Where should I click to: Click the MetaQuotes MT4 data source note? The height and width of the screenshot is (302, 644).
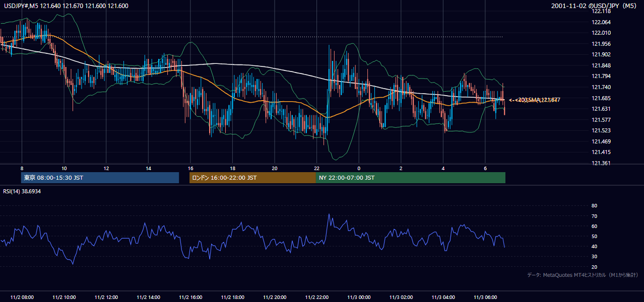pyautogui.click(x=583, y=275)
